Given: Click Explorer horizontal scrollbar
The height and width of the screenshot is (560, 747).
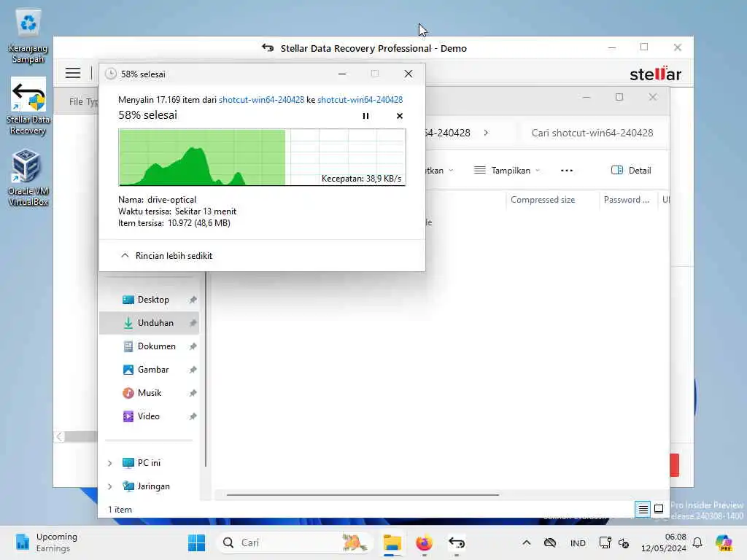Looking at the screenshot, I should pyautogui.click(x=363, y=495).
